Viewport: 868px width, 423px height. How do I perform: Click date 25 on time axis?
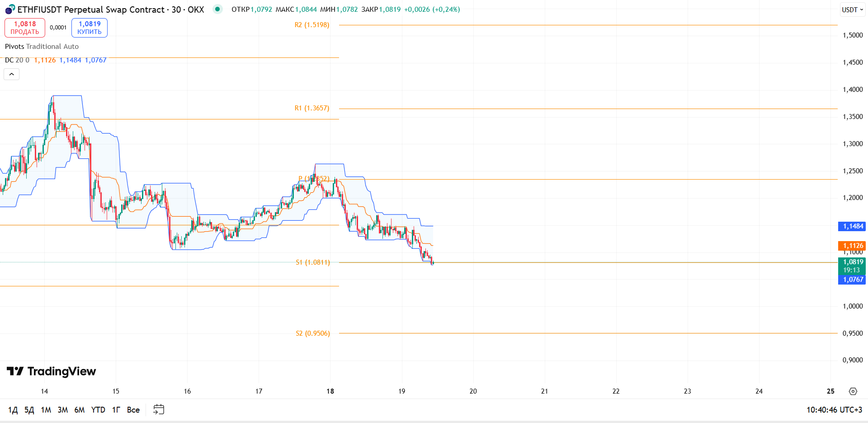pos(830,391)
